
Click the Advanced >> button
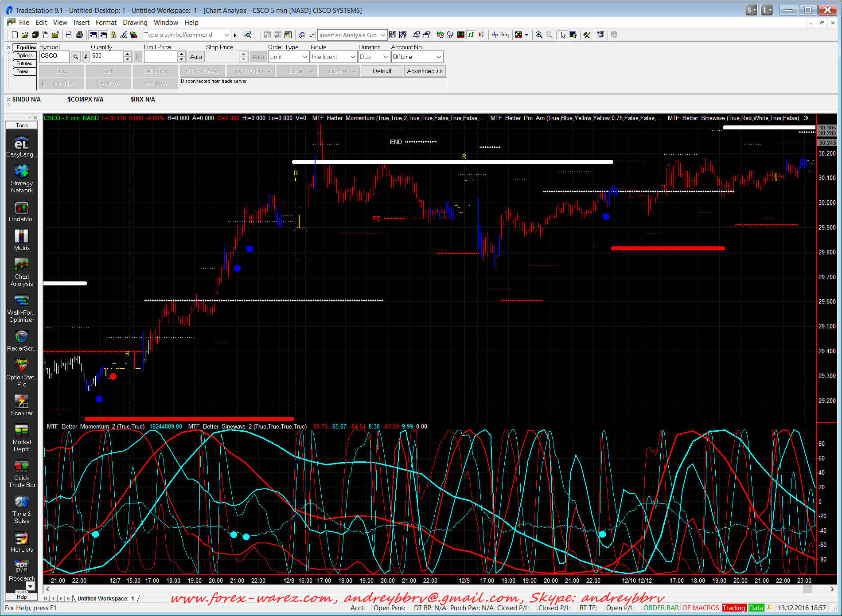(x=424, y=71)
